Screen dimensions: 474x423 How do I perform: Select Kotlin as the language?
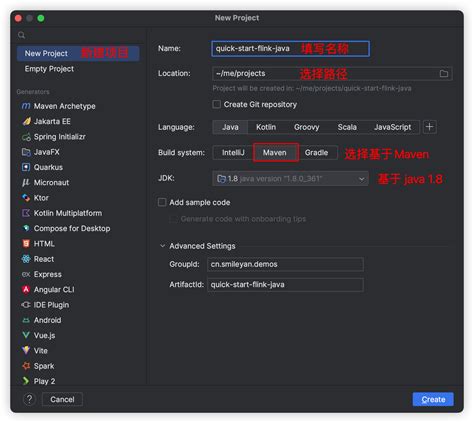tap(266, 127)
